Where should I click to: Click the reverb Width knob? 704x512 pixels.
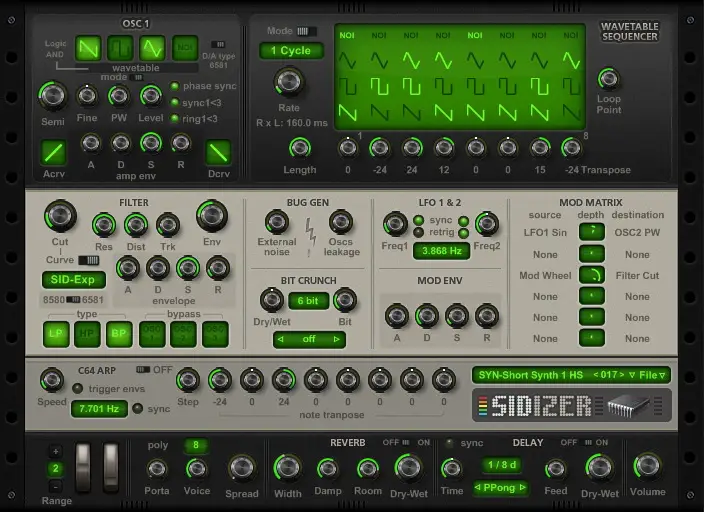click(287, 468)
